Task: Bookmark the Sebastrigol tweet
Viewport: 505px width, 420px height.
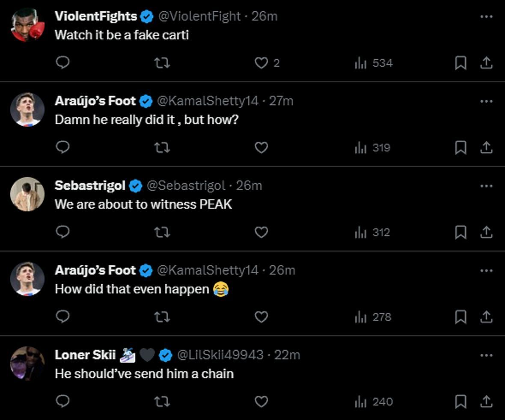Action: coord(460,232)
